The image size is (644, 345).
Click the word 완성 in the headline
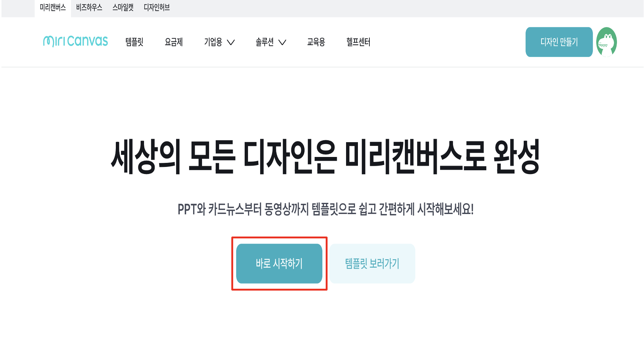pyautogui.click(x=517, y=157)
